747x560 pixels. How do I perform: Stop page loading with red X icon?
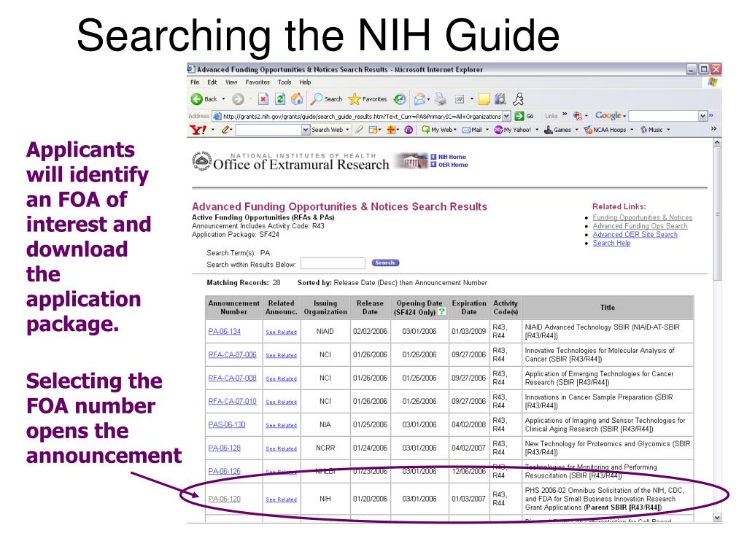[263, 99]
